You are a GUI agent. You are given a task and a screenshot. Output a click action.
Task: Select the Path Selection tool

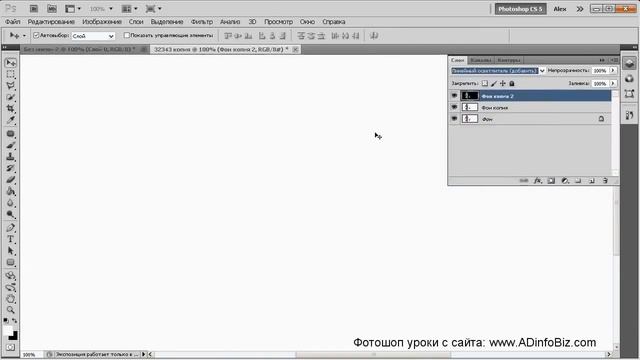(x=11, y=251)
